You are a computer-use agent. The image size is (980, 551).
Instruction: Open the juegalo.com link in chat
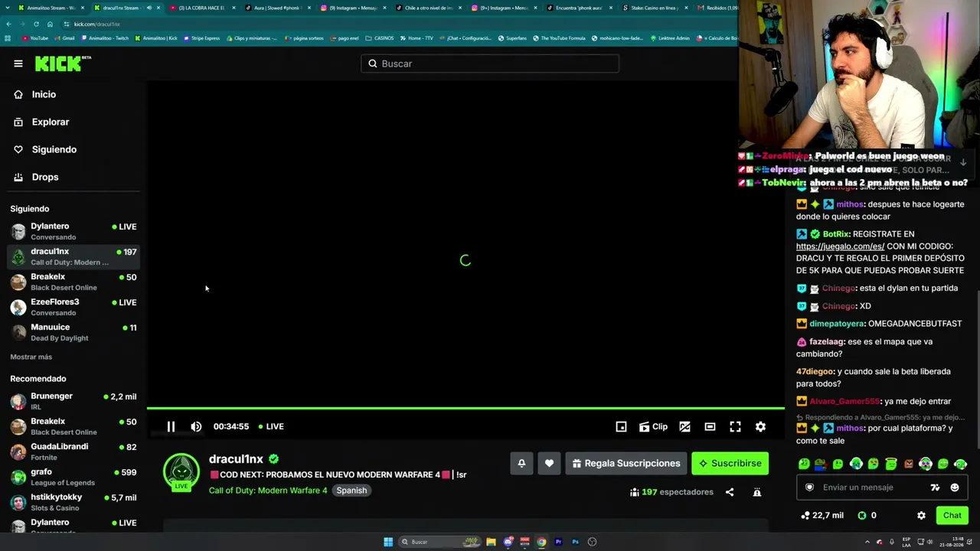[x=840, y=246]
